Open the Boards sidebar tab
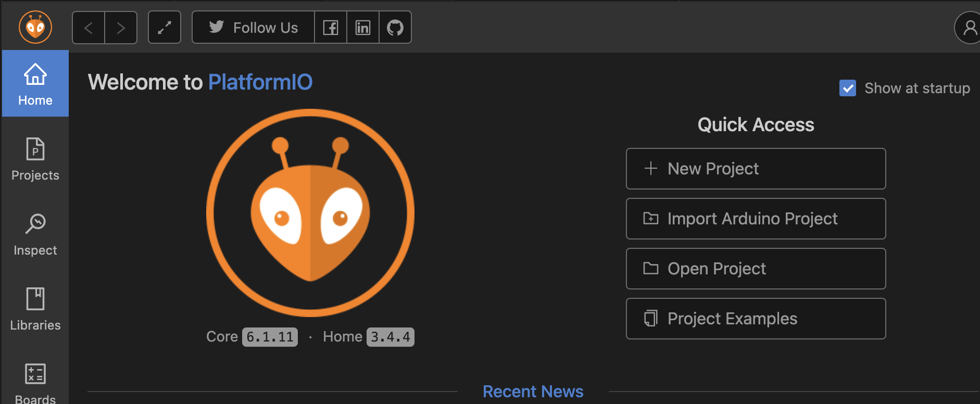Screen dimensions: 980x404 (35, 383)
